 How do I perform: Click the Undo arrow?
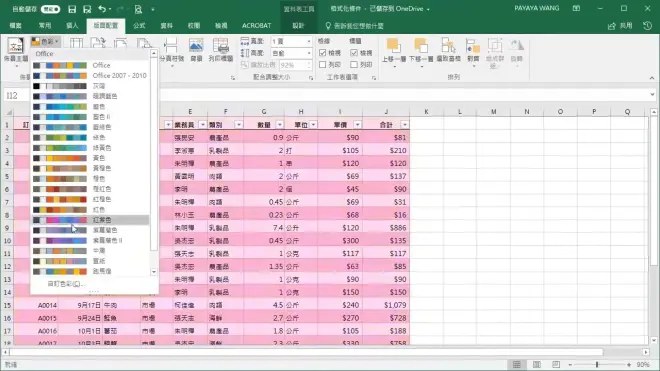coord(102,9)
